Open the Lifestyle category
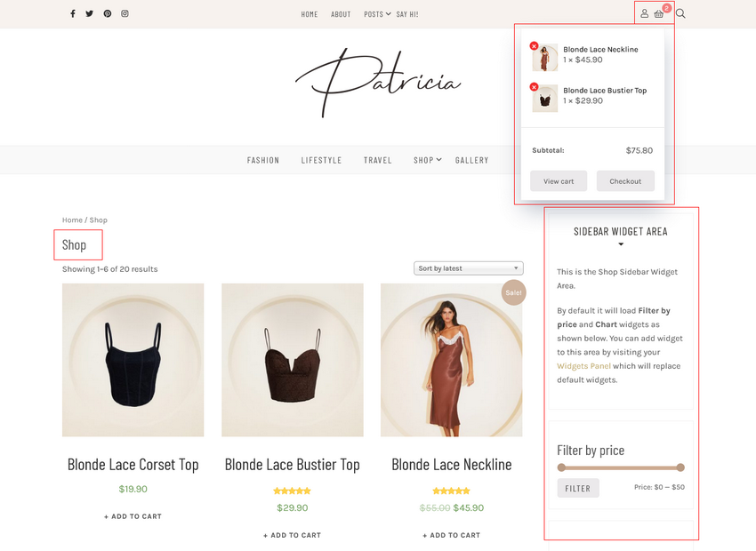This screenshot has width=756, height=551. tap(321, 160)
